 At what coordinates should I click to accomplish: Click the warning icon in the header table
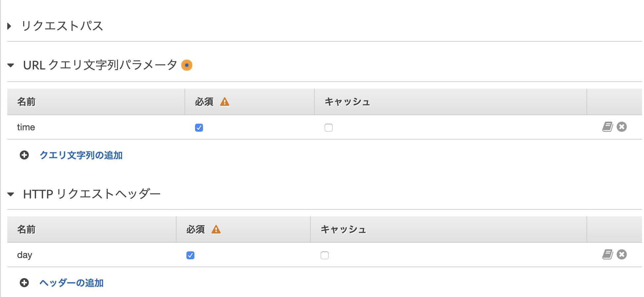(x=217, y=229)
